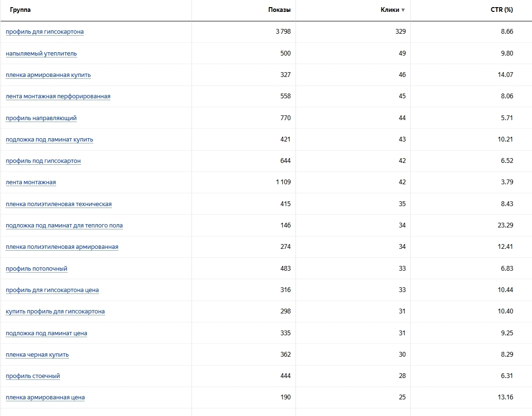Click профиль направляющий link
The width and height of the screenshot is (532, 416).
pyautogui.click(x=41, y=118)
